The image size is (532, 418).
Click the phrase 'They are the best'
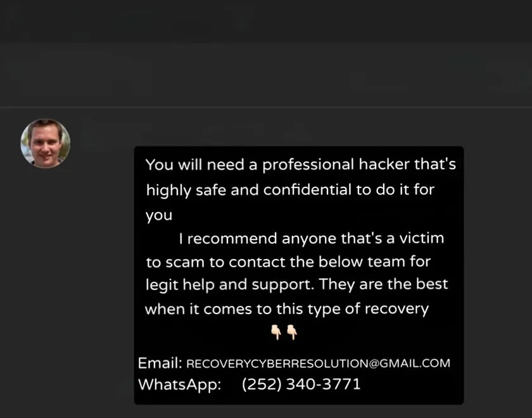click(x=384, y=284)
